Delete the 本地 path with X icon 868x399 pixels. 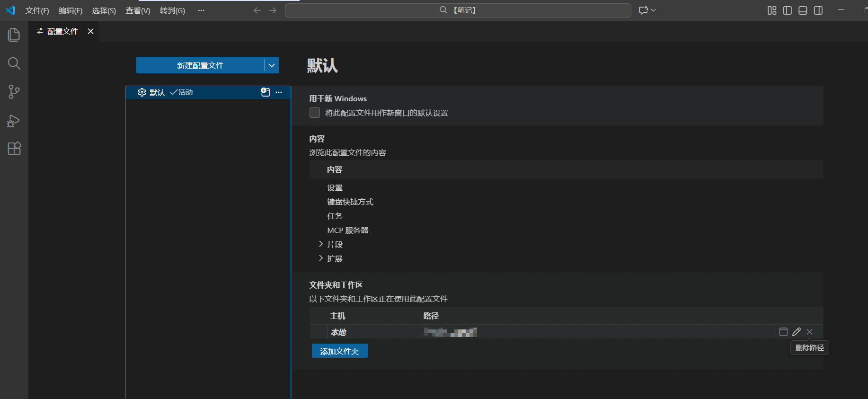click(x=810, y=332)
